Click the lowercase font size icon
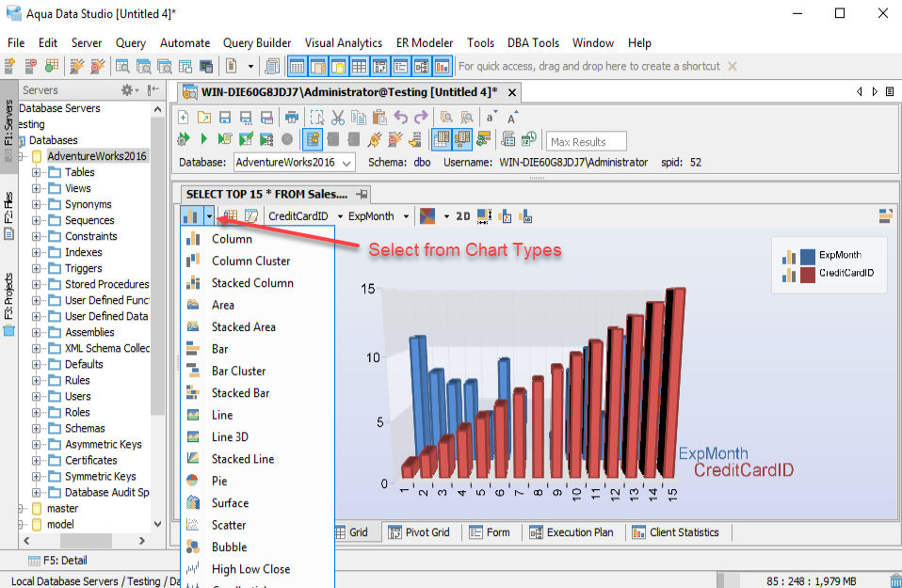 (x=491, y=117)
